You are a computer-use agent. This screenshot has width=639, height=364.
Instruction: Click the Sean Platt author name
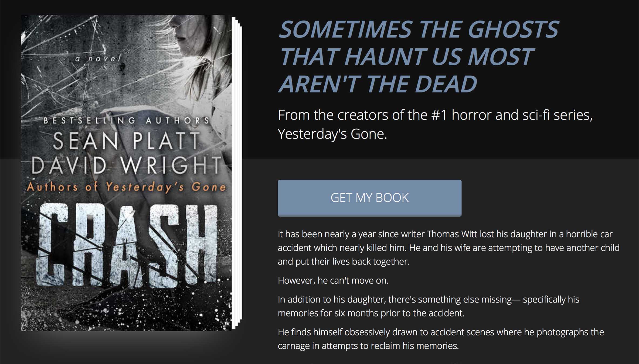(126, 141)
